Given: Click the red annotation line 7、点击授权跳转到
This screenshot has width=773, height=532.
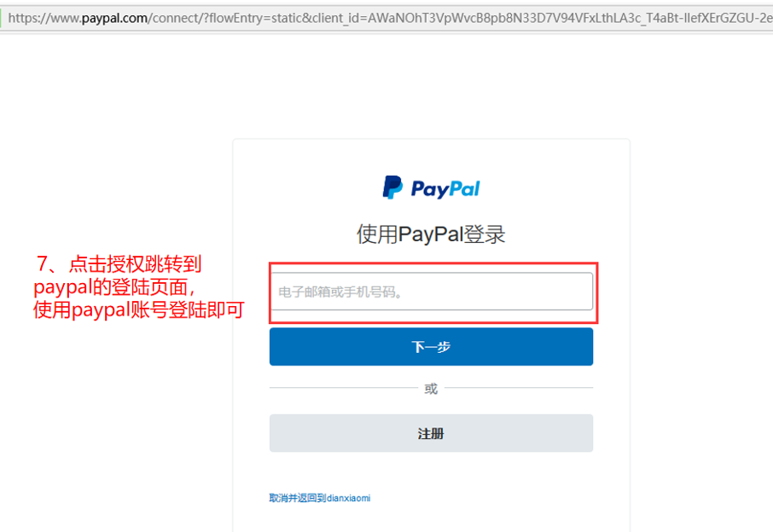Looking at the screenshot, I should click(119, 264).
